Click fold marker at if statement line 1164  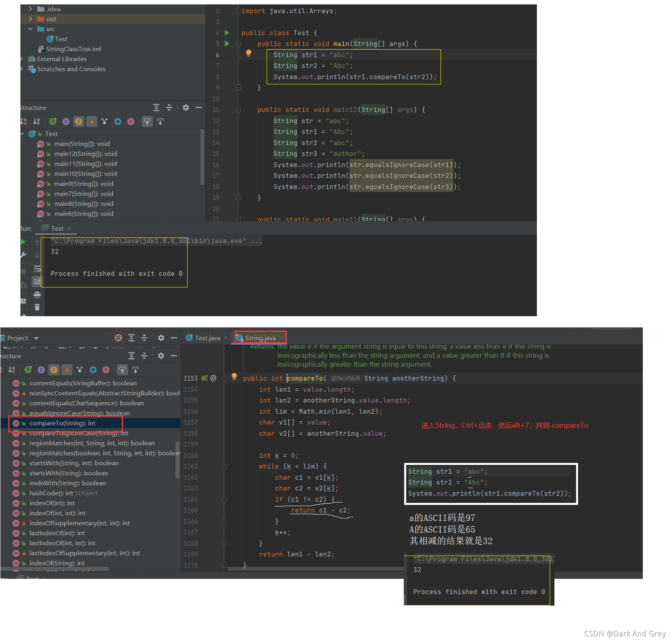coord(224,499)
